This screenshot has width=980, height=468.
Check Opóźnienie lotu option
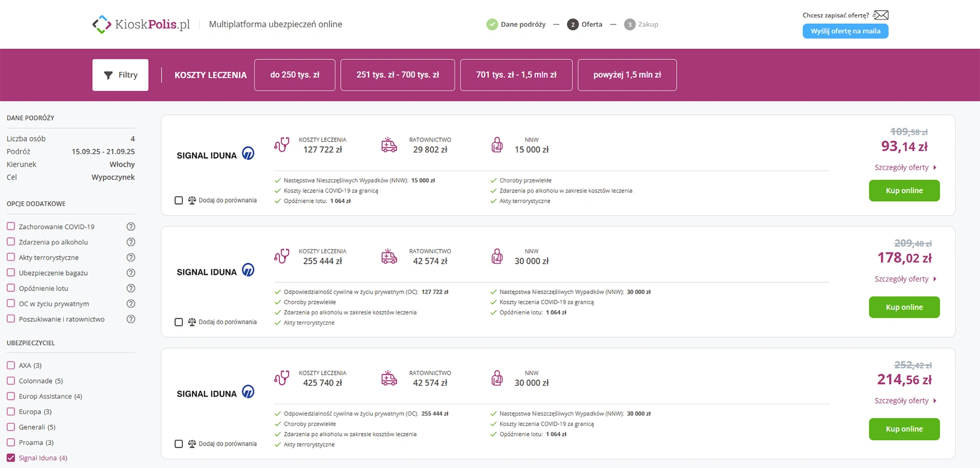click(11, 288)
